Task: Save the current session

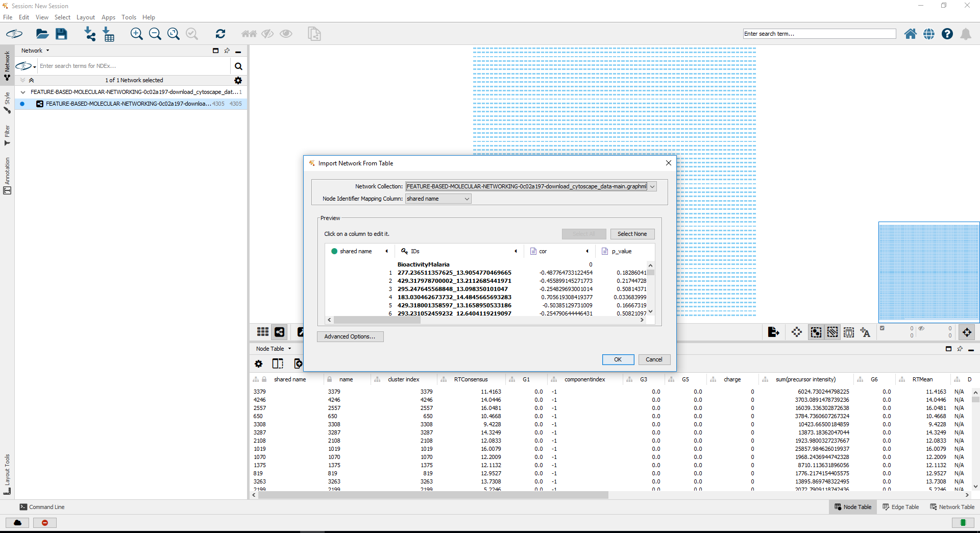Action: pyautogui.click(x=62, y=34)
